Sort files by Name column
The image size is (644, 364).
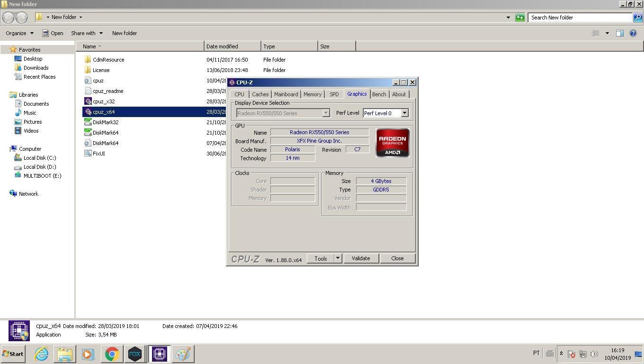(140, 46)
